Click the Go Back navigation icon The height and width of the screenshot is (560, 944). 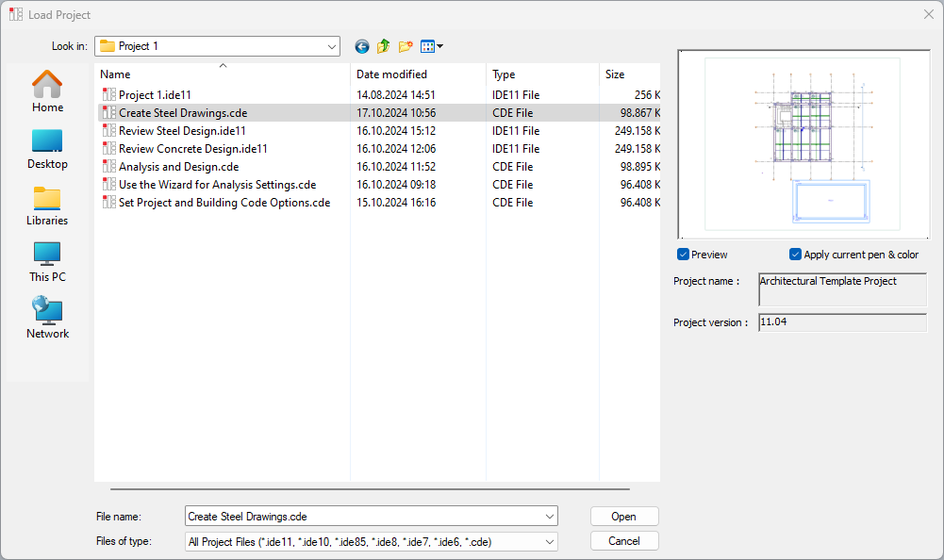click(x=362, y=46)
